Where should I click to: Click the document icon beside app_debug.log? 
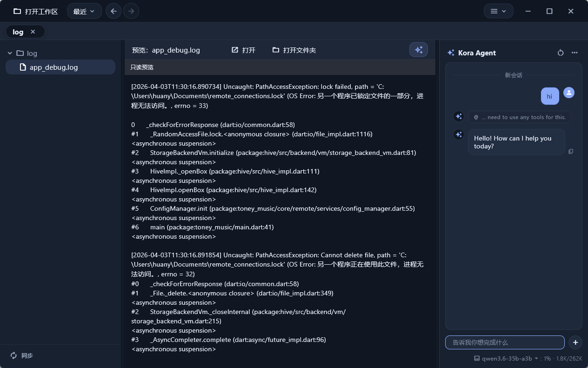[22, 67]
